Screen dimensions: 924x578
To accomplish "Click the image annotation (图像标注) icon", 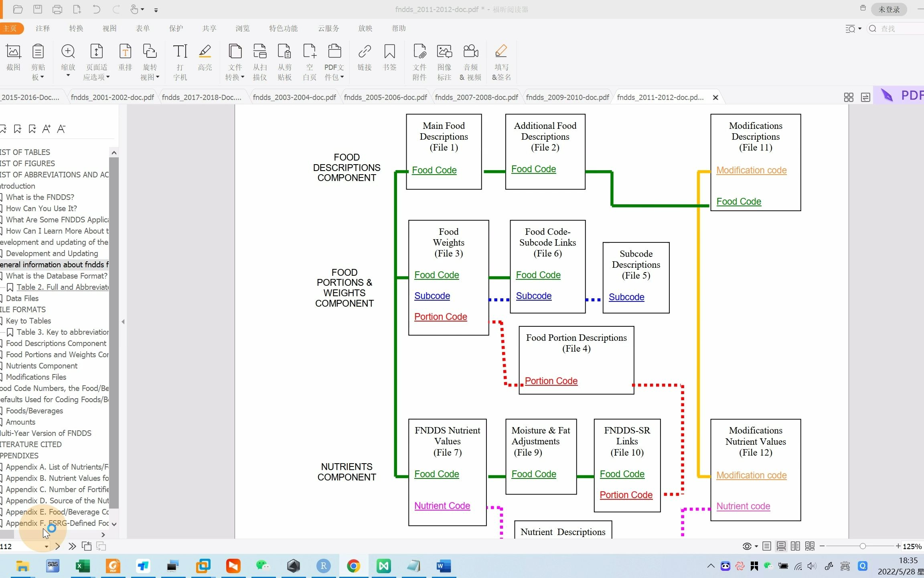I will point(444,51).
